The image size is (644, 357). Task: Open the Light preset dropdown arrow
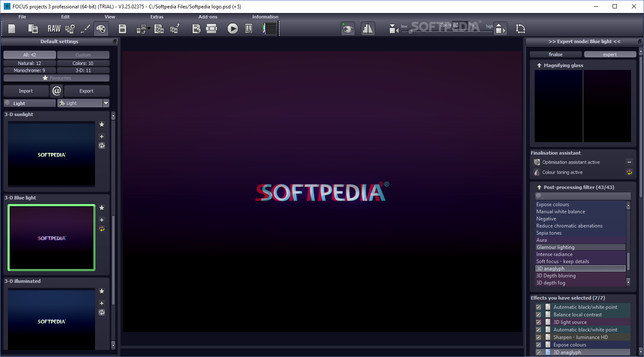106,103
